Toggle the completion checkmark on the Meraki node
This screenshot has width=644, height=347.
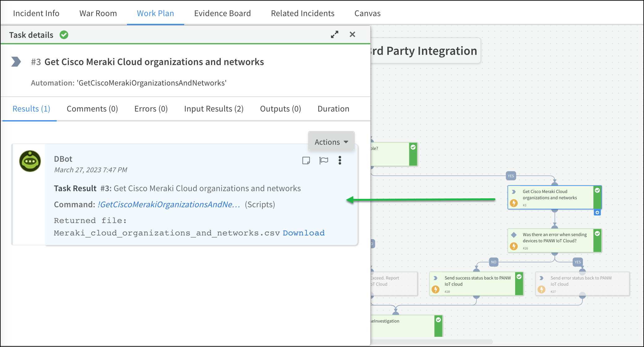pyautogui.click(x=598, y=191)
